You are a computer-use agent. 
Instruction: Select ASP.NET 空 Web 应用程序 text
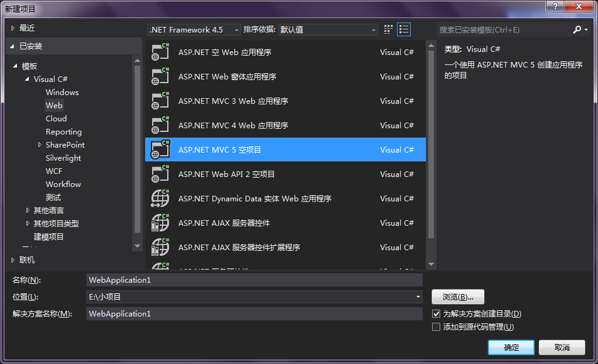click(225, 53)
